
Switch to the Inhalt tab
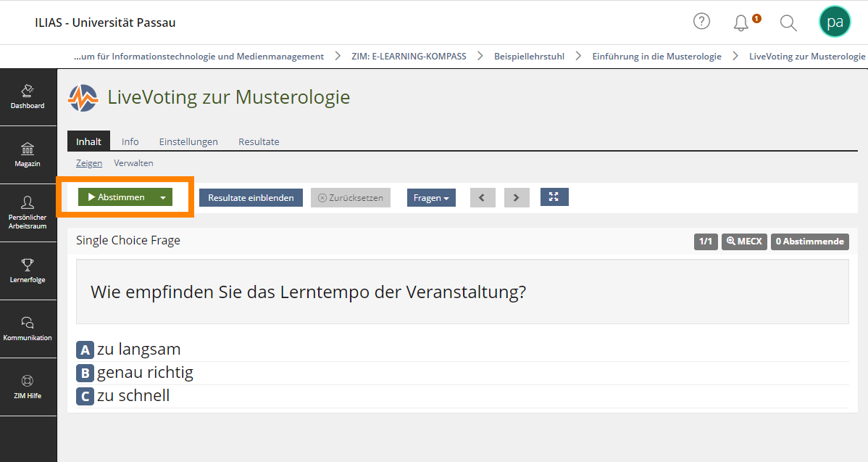coord(88,141)
